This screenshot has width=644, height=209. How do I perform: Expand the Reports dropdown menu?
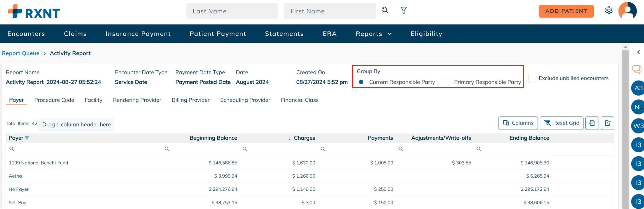pos(373,34)
